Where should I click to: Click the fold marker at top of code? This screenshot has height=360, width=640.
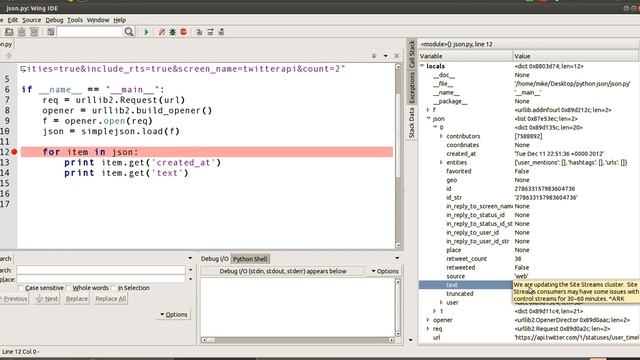tap(23, 69)
